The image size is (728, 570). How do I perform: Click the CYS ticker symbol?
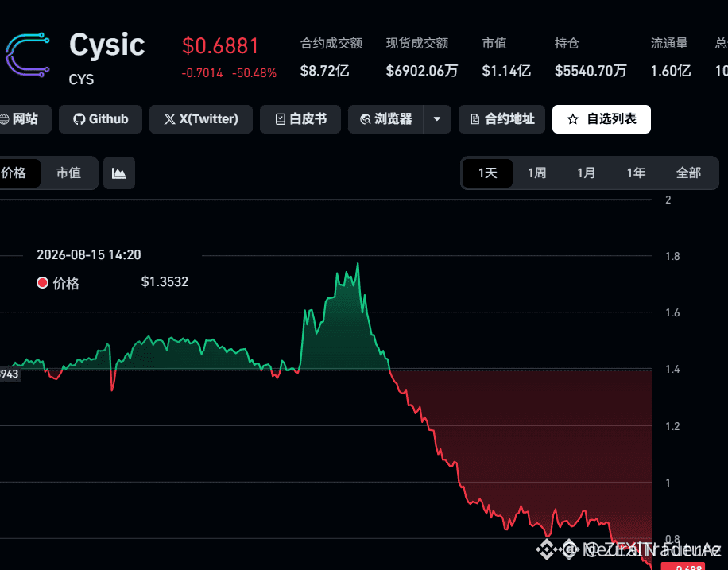pyautogui.click(x=81, y=80)
